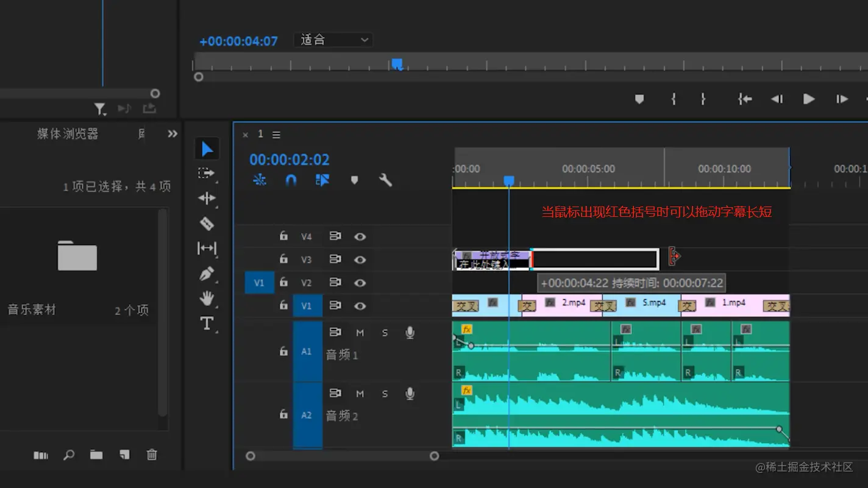This screenshot has width=868, height=488.
Task: Select the Selection arrow tool
Action: [207, 149]
